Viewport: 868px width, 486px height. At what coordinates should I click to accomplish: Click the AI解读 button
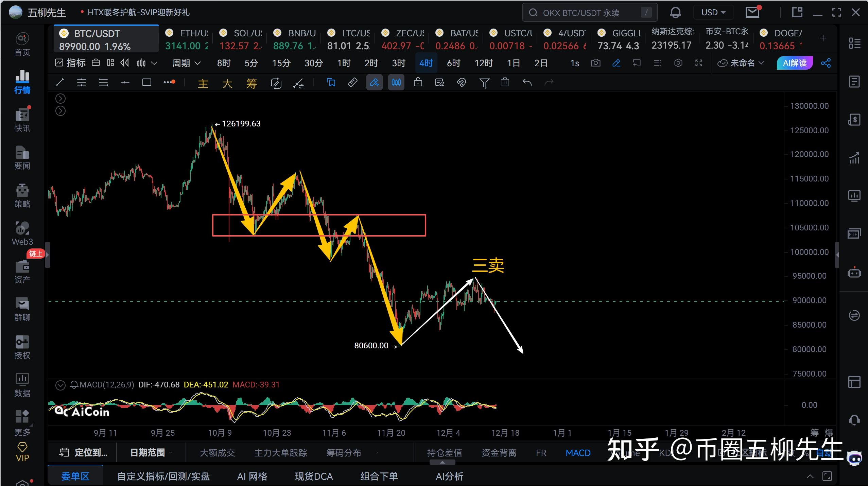point(795,63)
